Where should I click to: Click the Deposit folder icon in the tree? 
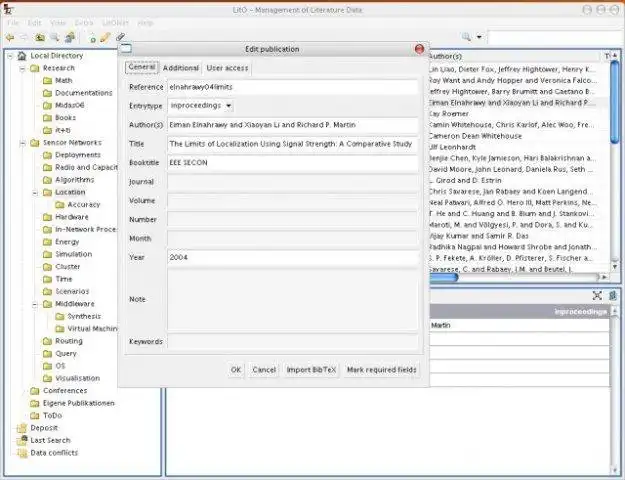coord(22,428)
